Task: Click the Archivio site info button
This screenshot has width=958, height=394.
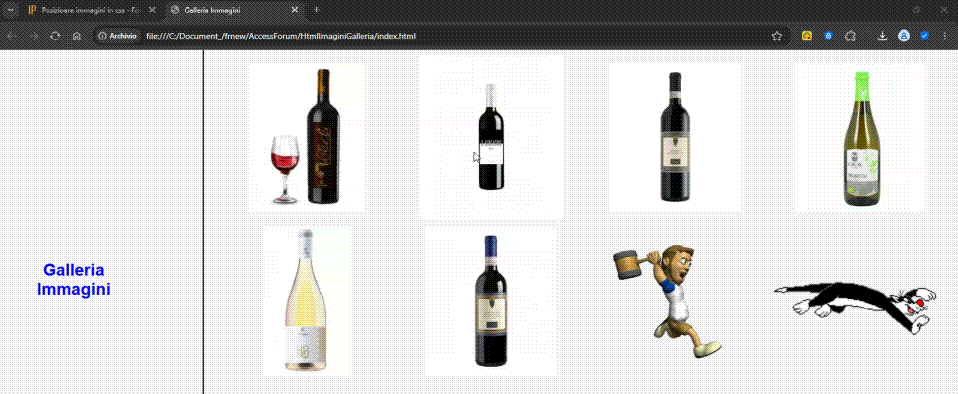Action: tap(118, 36)
